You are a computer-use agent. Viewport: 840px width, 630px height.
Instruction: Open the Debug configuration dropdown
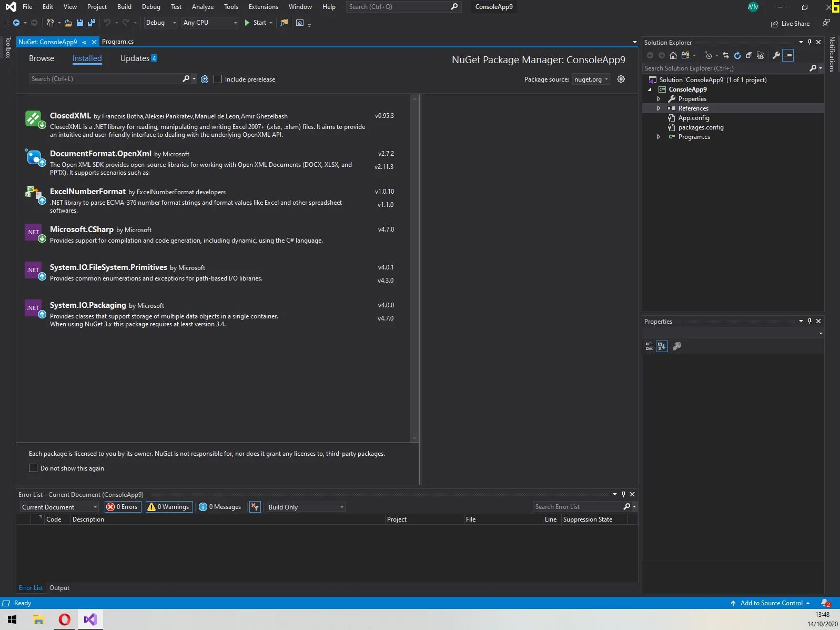click(x=160, y=23)
